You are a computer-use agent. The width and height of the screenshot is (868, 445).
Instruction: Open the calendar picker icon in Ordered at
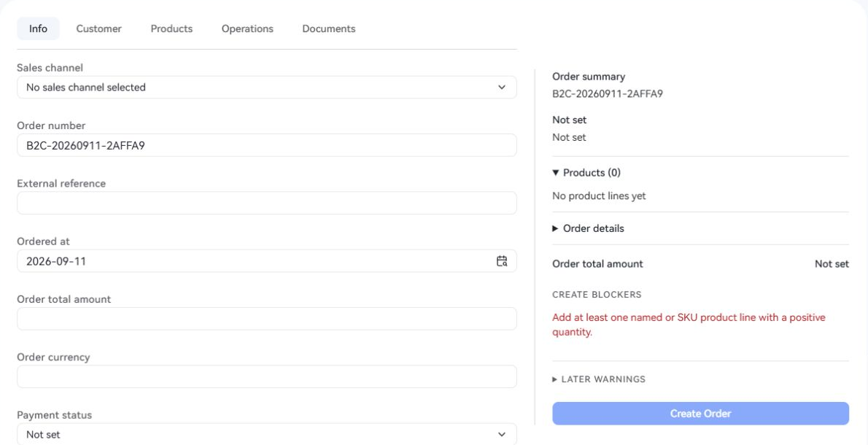point(502,261)
